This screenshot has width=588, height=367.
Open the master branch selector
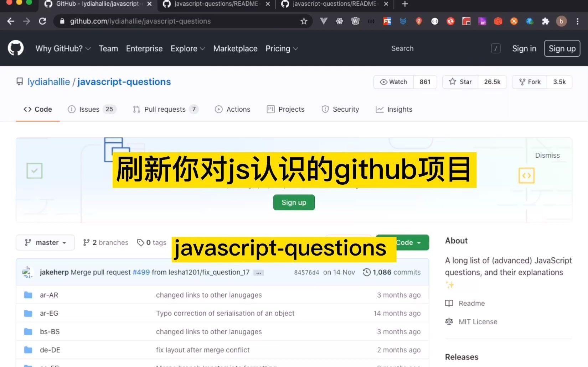pyautogui.click(x=45, y=242)
